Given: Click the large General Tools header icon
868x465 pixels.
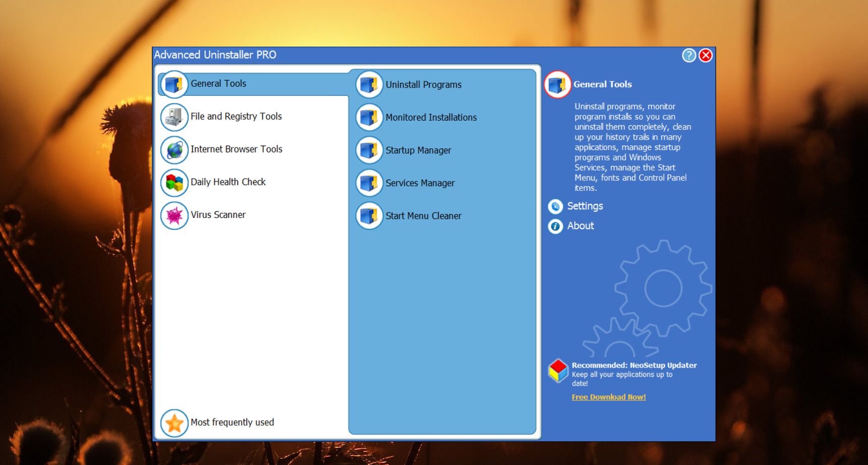Looking at the screenshot, I should [558, 85].
